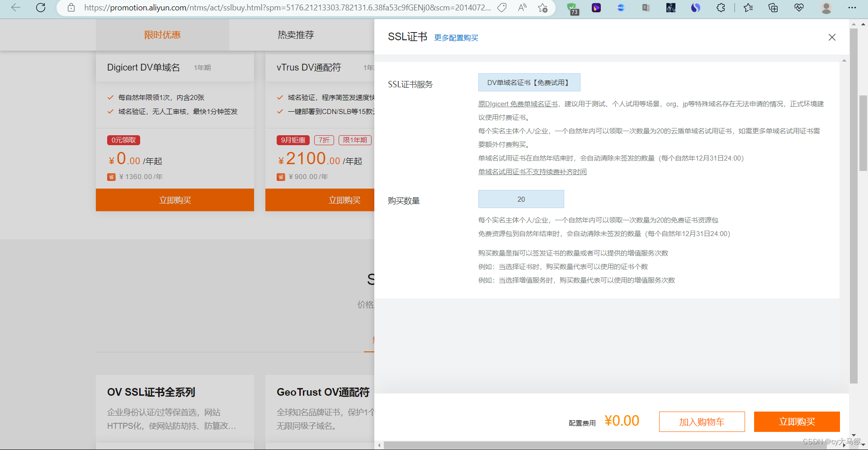Click 原Digicert 免费单域名证书 link
The width and height of the screenshot is (868, 450).
pyautogui.click(x=518, y=104)
